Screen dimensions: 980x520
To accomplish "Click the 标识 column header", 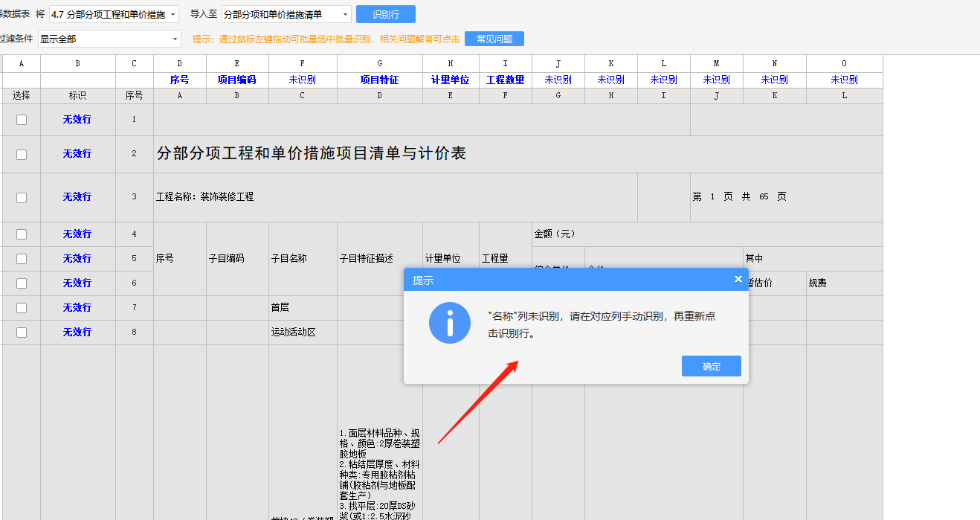I will tap(77, 95).
